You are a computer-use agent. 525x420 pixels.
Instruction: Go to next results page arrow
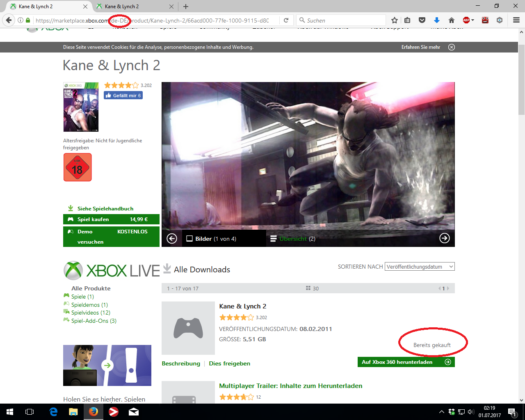[448, 288]
